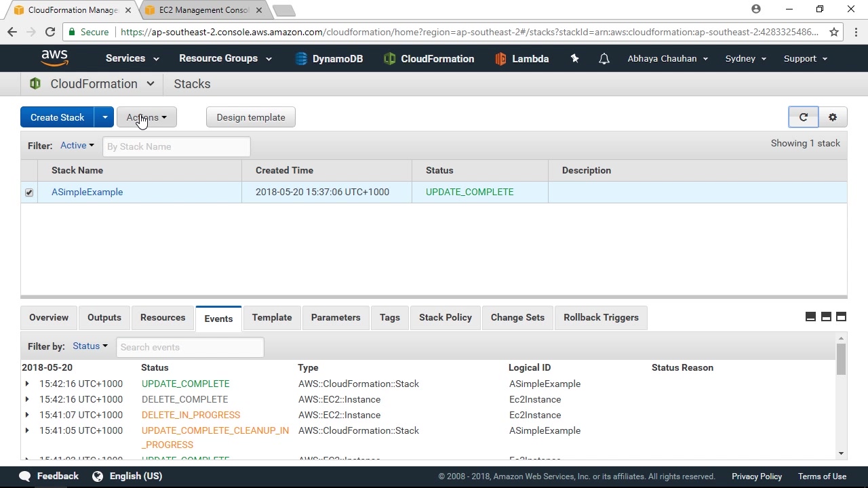Open the DynamoDB shortcut icon
Screen dimensions: 868x488
(x=301, y=59)
